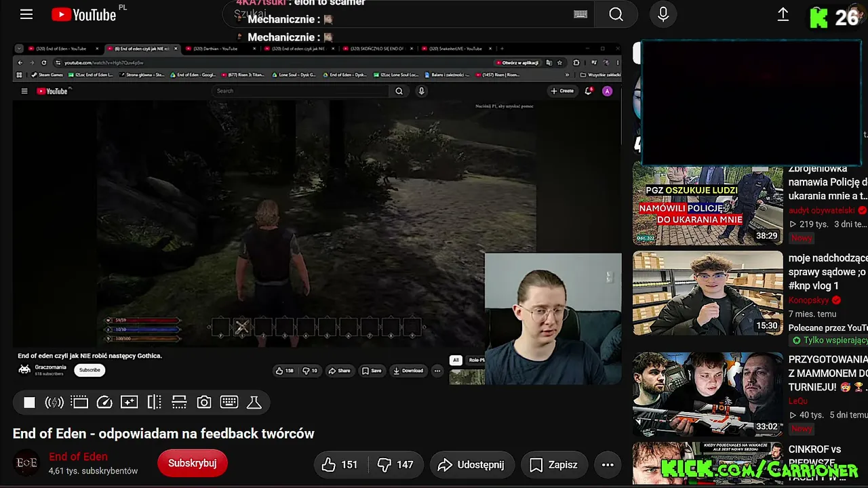Click the horizontal split layout icon
The height and width of the screenshot is (488, 868).
point(179,403)
